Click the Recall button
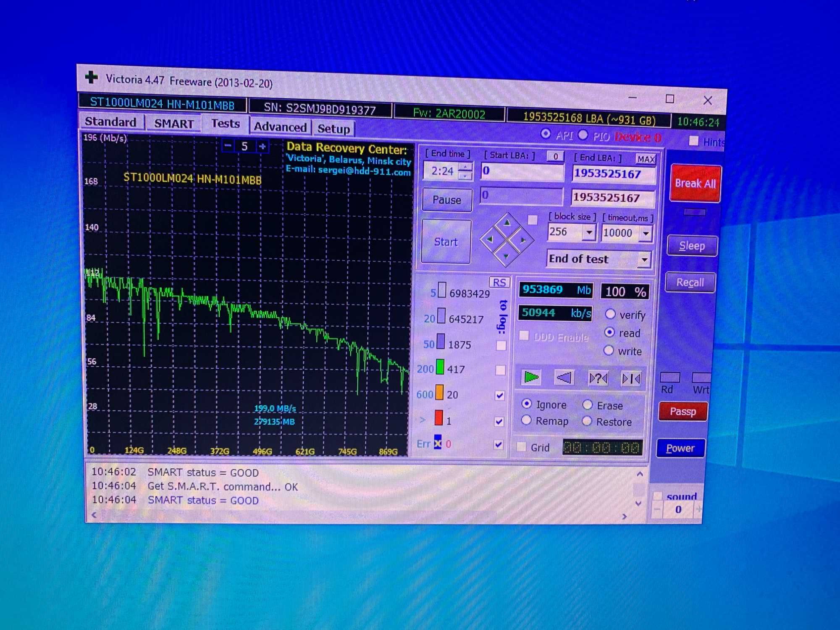The image size is (840, 630). (x=690, y=282)
